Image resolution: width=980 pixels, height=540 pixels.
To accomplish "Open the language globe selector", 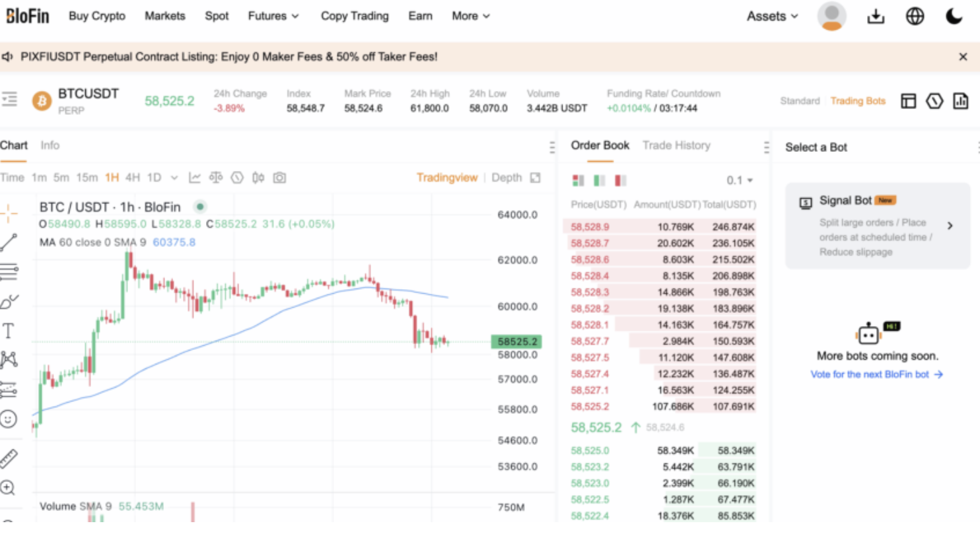I will 915,16.
